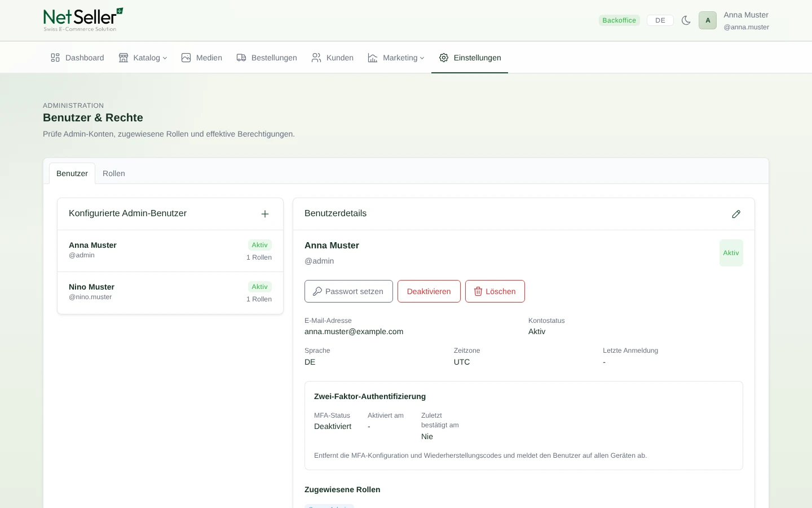Screen dimensions: 812x508
Task: Open Einstellungen
Action: [x=470, y=58]
